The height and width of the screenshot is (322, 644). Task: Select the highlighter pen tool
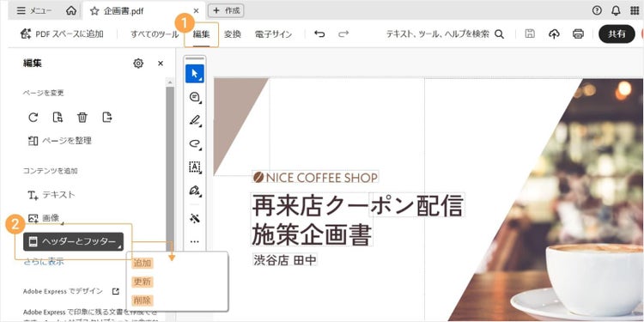(195, 120)
